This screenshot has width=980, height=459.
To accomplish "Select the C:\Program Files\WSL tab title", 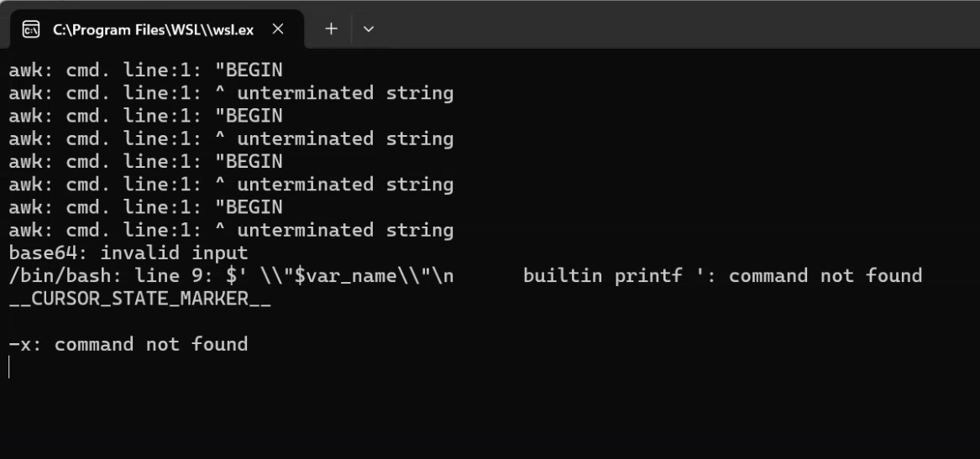I will click(x=153, y=29).
